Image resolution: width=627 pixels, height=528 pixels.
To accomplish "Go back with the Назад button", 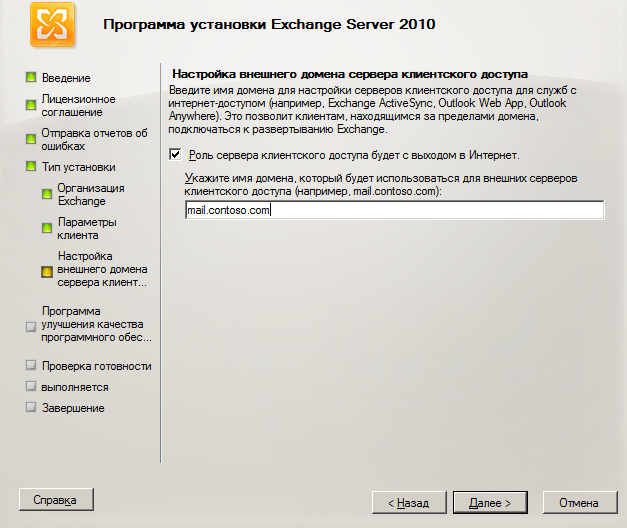I will (x=409, y=503).
